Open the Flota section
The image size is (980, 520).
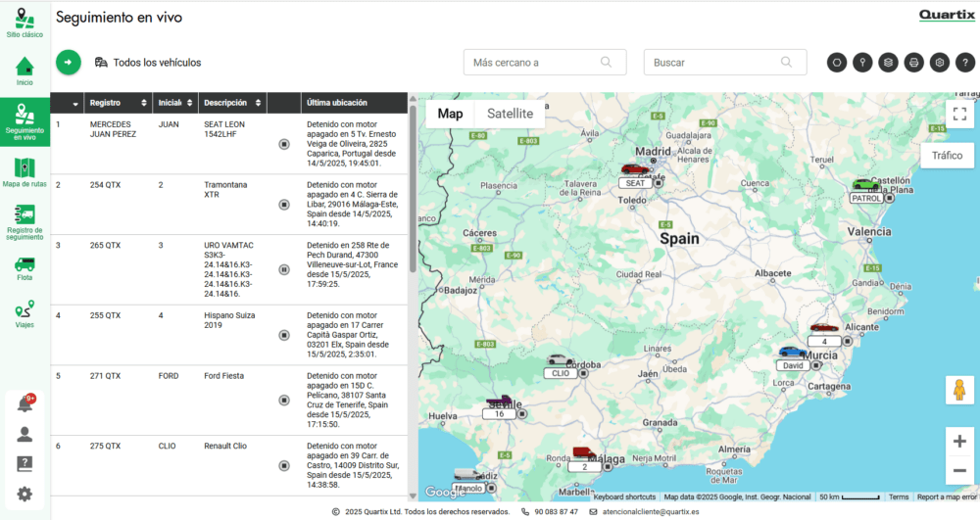tap(24, 269)
